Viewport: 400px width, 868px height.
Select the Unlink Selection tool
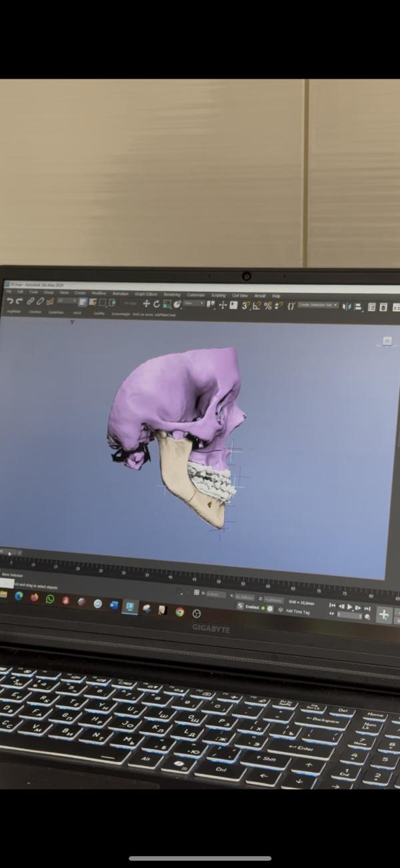coord(40,302)
